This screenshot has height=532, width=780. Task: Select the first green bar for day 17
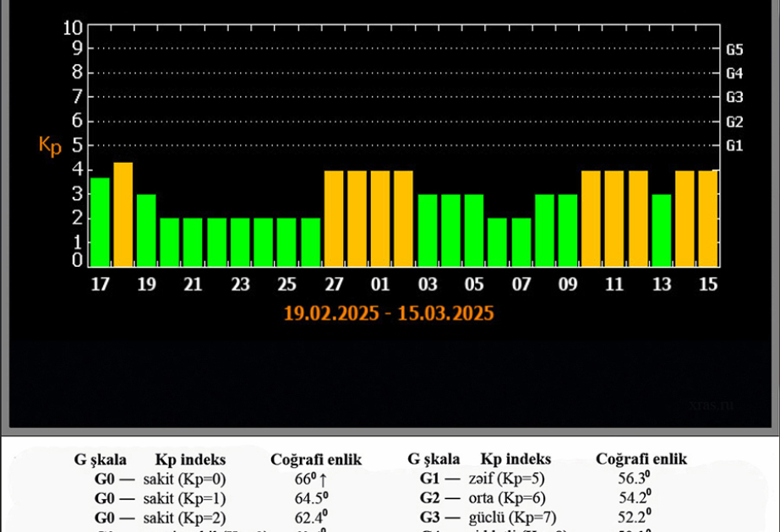(100, 222)
